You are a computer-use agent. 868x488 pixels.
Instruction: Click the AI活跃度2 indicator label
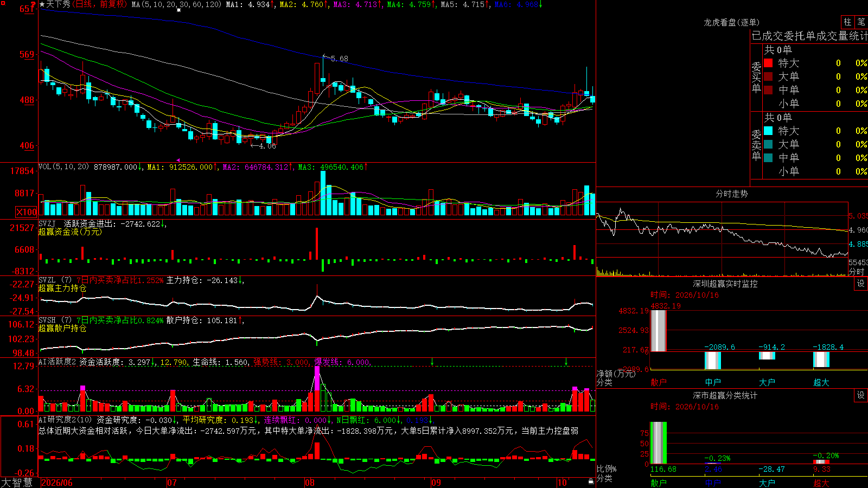click(x=58, y=362)
